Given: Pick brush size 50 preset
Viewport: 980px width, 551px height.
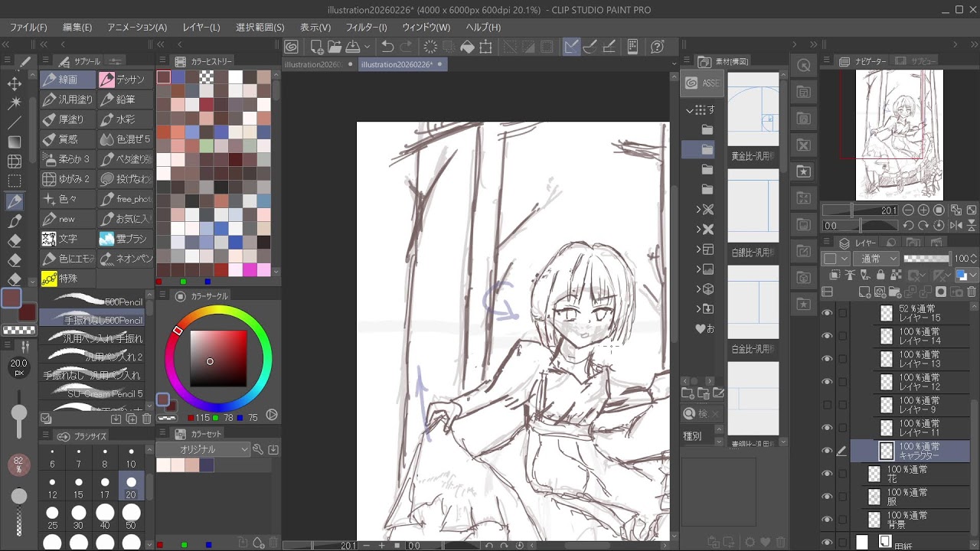Looking at the screenshot, I should point(131,518).
